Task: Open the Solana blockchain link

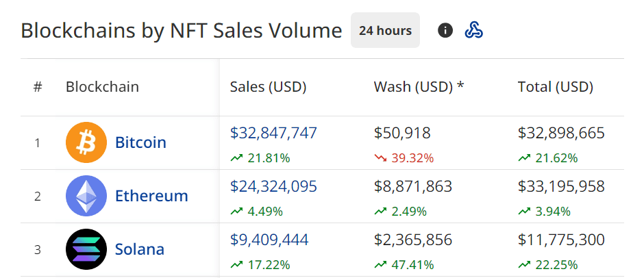Action: pyautogui.click(x=140, y=249)
